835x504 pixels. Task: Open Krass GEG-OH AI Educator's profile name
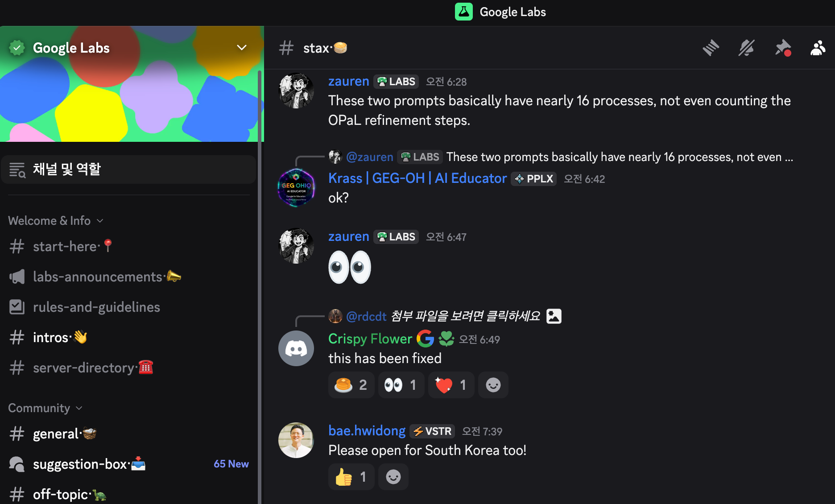click(417, 178)
